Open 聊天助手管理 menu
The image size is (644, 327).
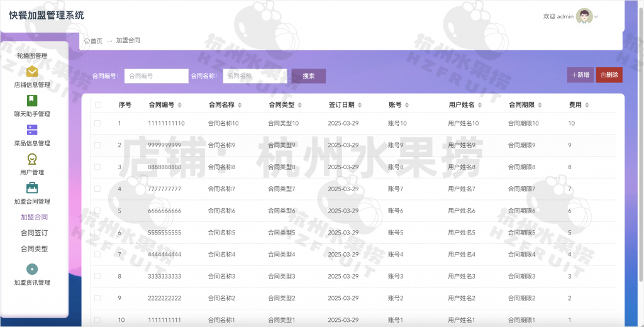[x=32, y=114]
